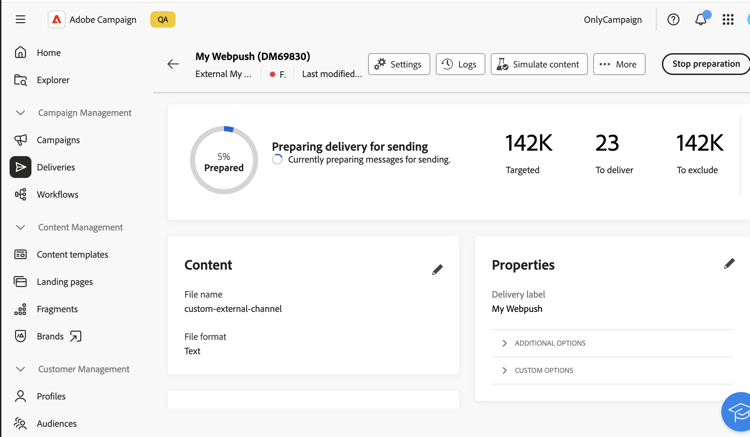Click the OnlyCampaign organization name
Screen dimensions: 750x437
pyautogui.click(x=613, y=20)
